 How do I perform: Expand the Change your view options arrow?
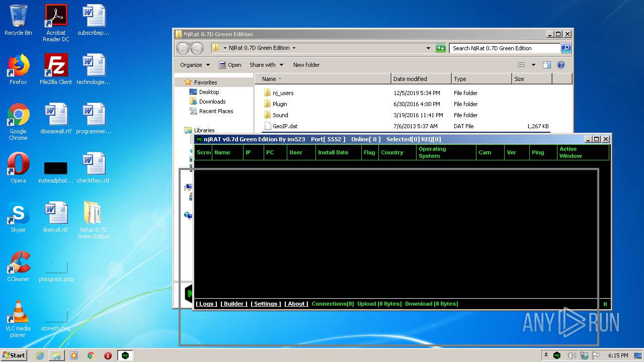pyautogui.click(x=533, y=65)
